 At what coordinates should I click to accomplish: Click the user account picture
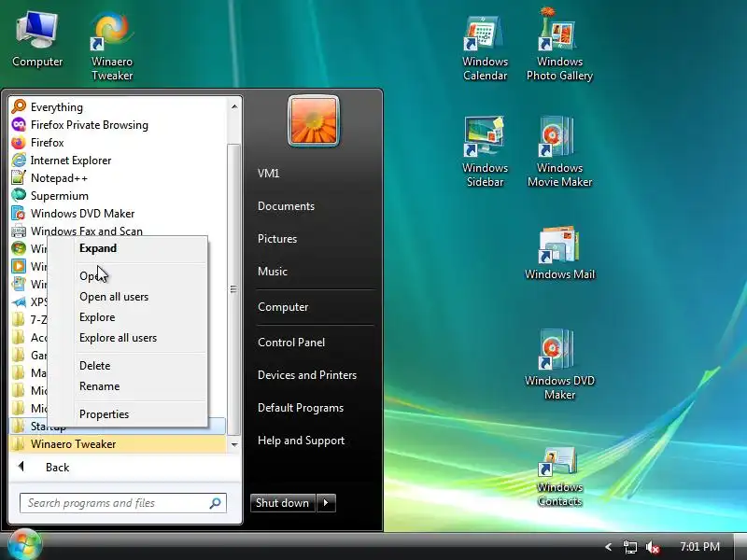[x=314, y=121]
